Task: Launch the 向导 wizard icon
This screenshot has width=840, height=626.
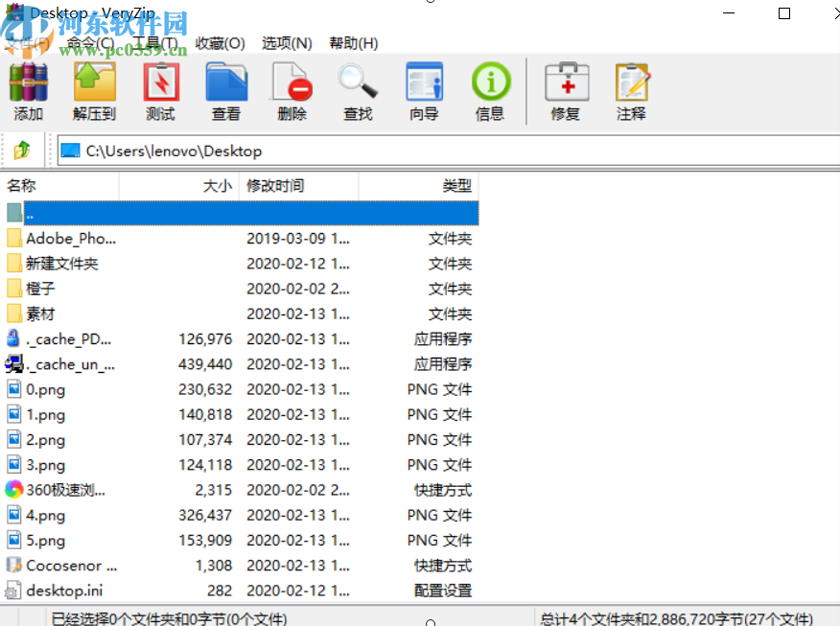Action: (x=424, y=86)
